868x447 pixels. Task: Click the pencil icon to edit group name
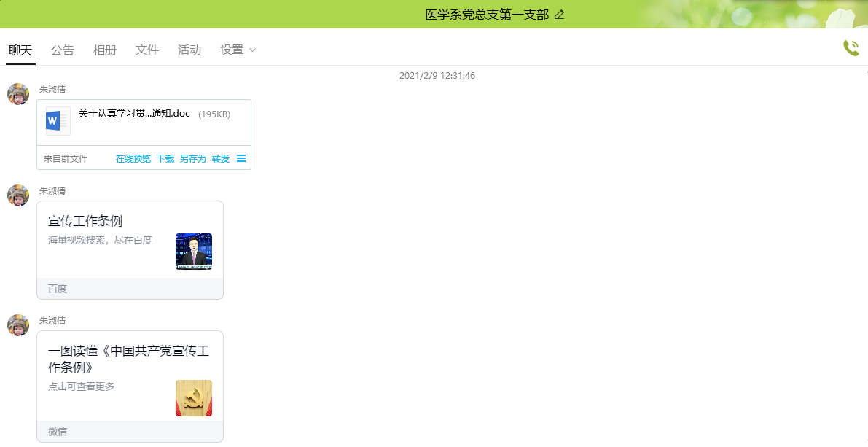560,15
